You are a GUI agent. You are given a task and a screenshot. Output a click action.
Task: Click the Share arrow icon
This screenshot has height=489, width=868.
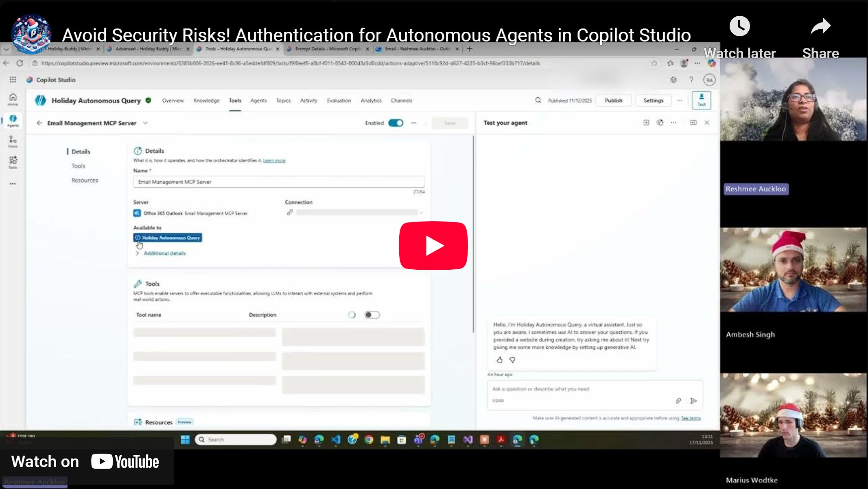(x=820, y=27)
